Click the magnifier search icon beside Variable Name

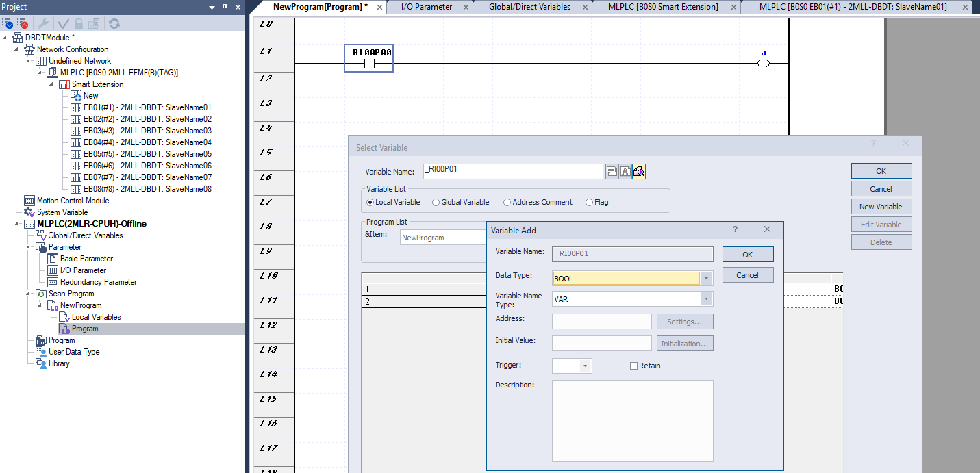[x=639, y=171]
